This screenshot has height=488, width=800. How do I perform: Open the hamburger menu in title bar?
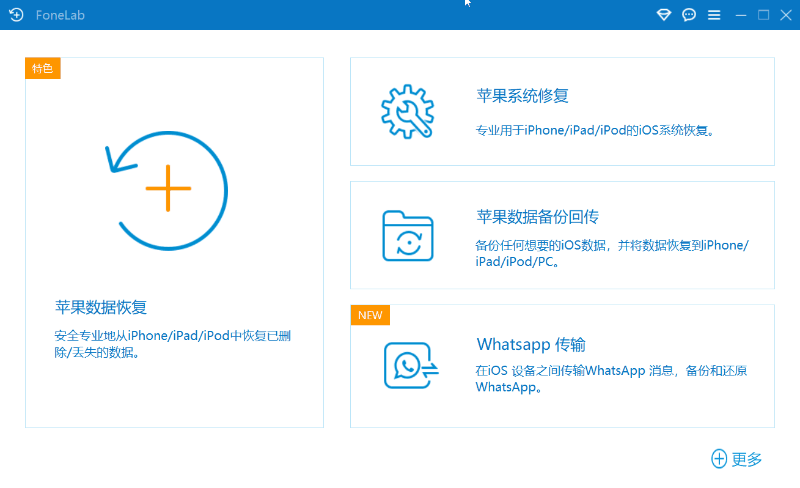point(714,15)
